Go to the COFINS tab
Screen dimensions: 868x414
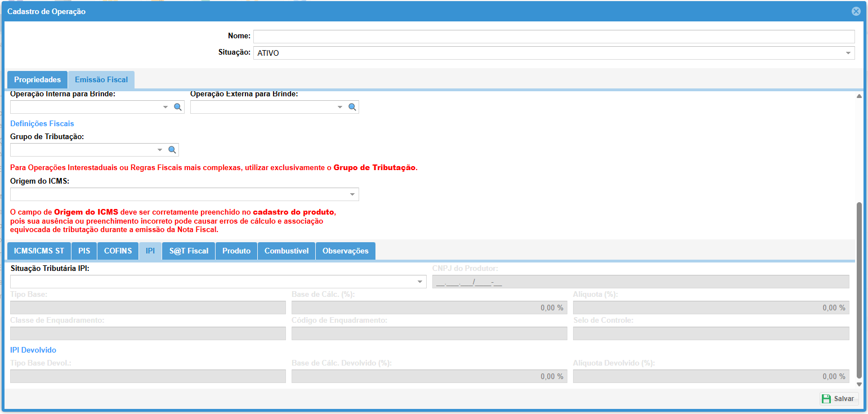point(118,251)
